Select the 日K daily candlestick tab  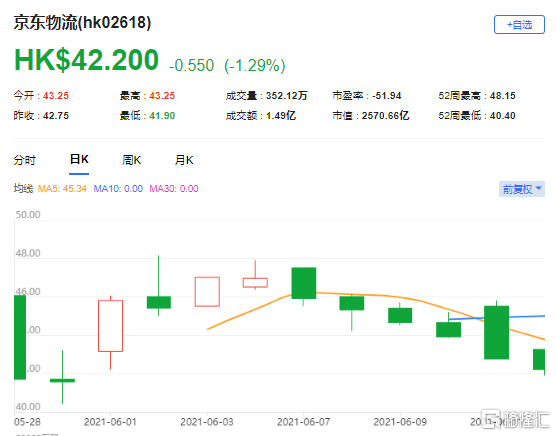[79, 160]
